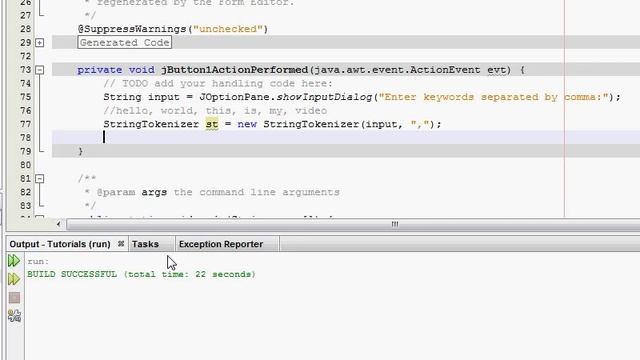Switch to the Tasks tab
Screen dimensions: 640x360
[145, 244]
